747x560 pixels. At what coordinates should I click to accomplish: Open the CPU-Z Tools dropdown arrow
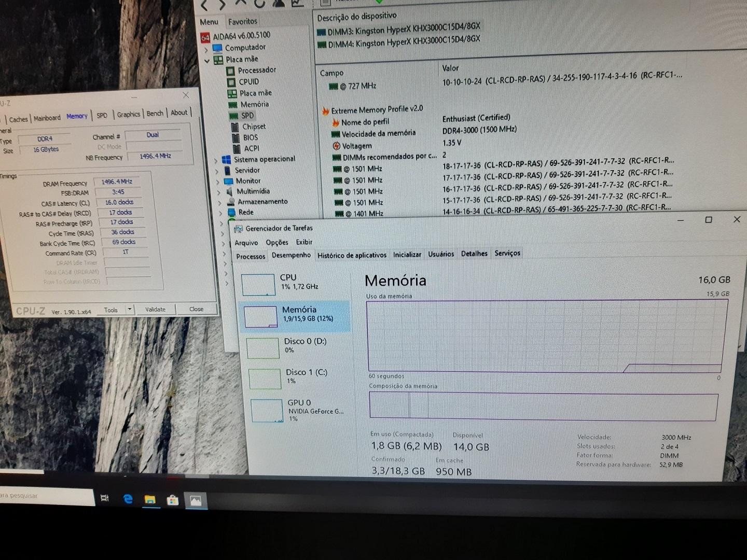tap(130, 310)
